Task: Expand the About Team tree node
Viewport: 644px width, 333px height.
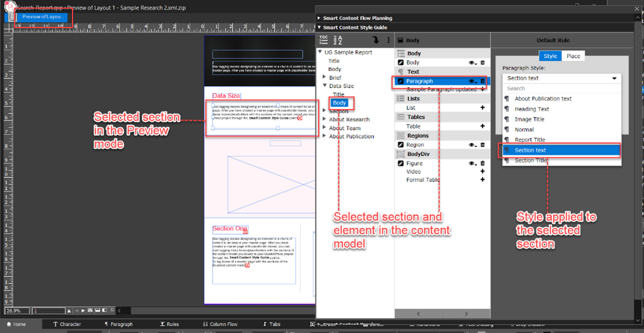Action: point(325,128)
